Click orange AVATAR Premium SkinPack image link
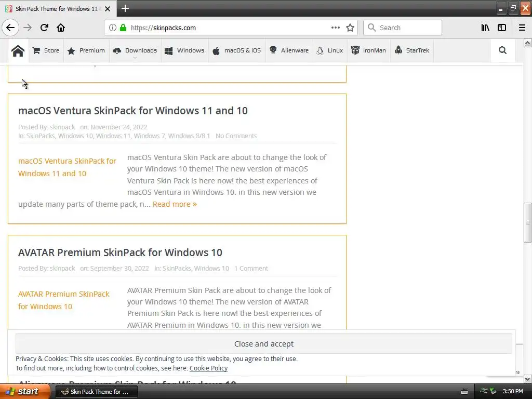The image size is (532, 399). [x=64, y=300]
